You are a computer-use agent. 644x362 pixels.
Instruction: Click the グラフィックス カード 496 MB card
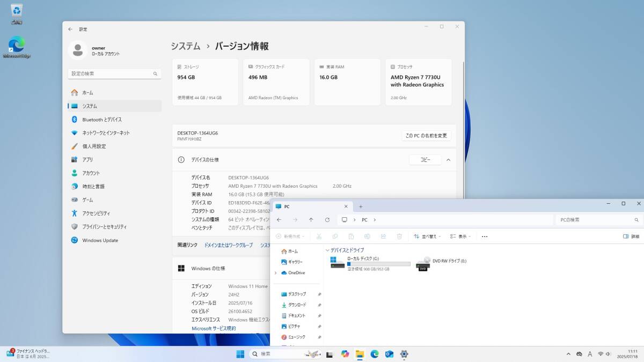click(276, 82)
